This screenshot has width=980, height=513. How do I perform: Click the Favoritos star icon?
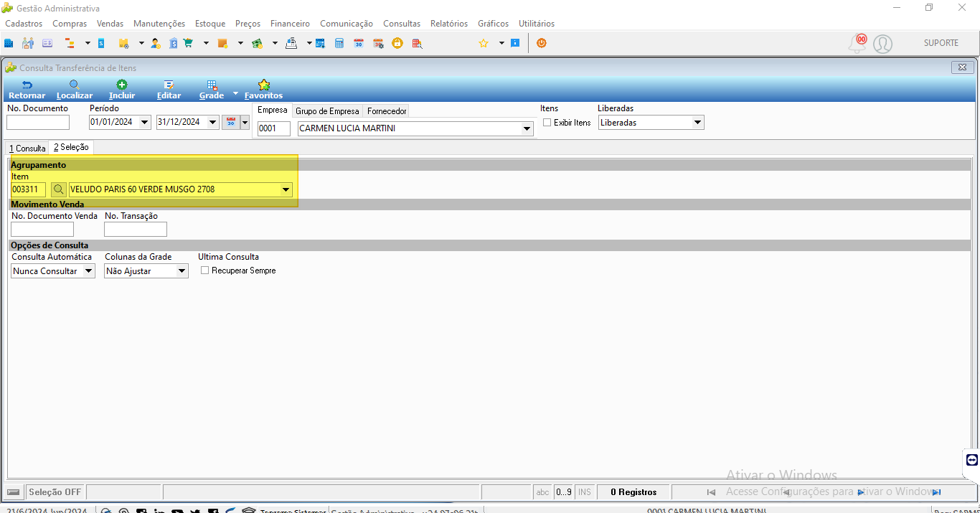click(x=263, y=85)
